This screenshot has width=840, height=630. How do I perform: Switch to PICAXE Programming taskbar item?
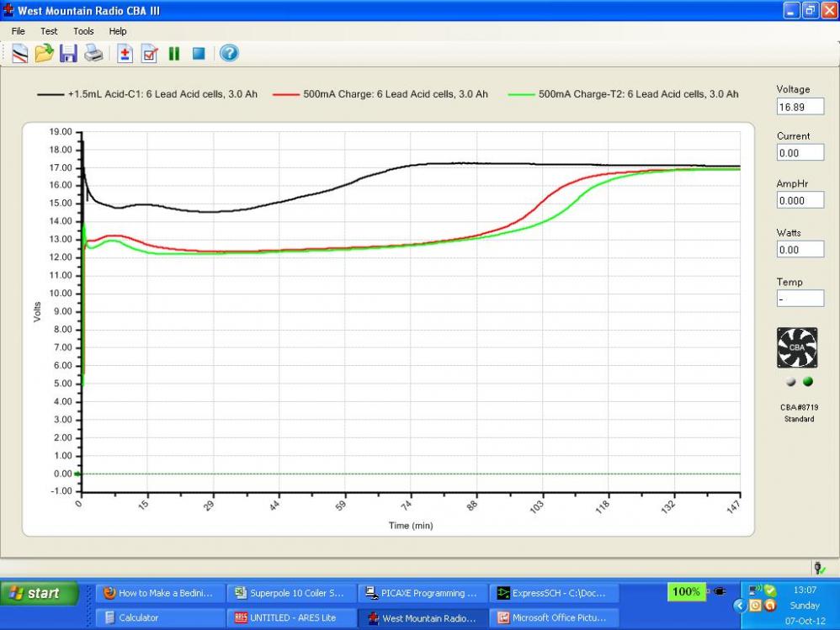click(423, 593)
